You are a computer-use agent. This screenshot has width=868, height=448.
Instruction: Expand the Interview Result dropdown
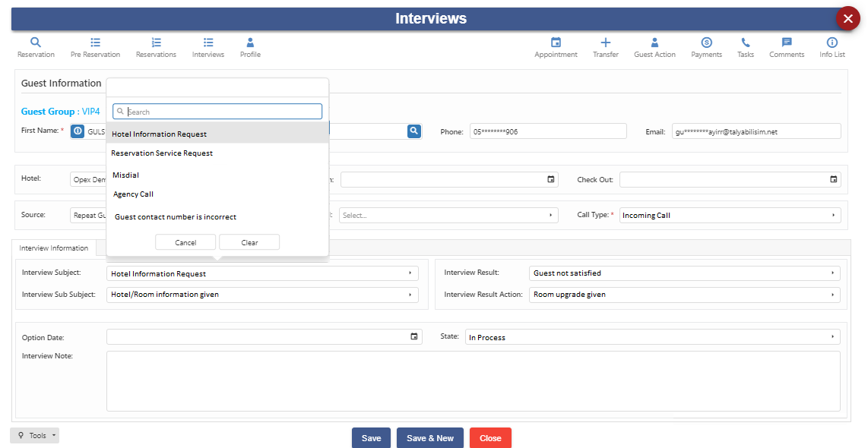point(685,273)
